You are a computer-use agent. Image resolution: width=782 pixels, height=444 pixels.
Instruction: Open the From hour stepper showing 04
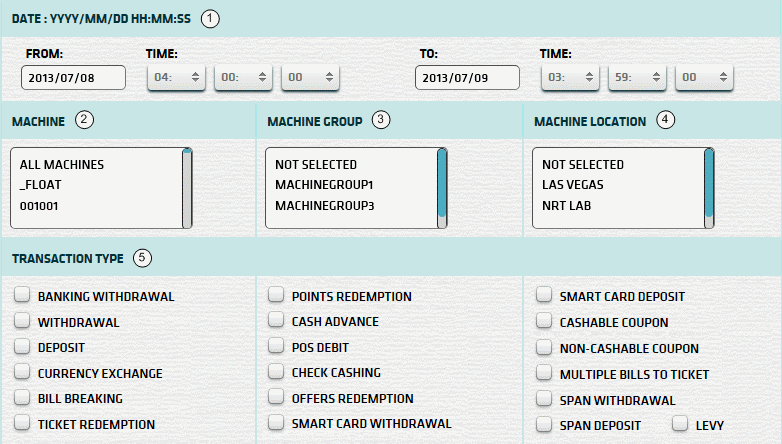coord(177,77)
